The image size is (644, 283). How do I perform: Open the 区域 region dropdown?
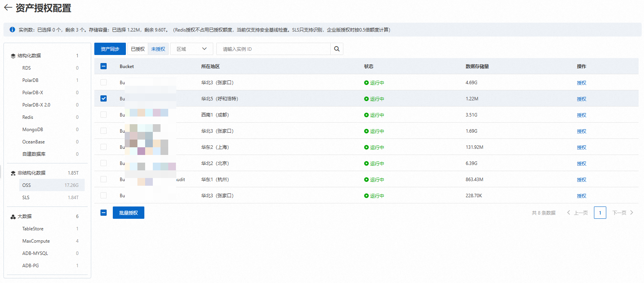[x=192, y=49]
